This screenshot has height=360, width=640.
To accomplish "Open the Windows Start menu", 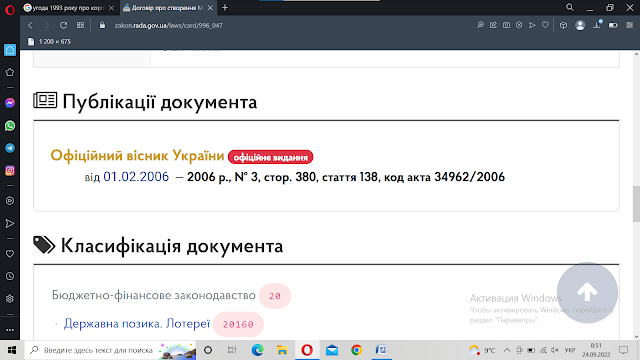I will click(12, 350).
